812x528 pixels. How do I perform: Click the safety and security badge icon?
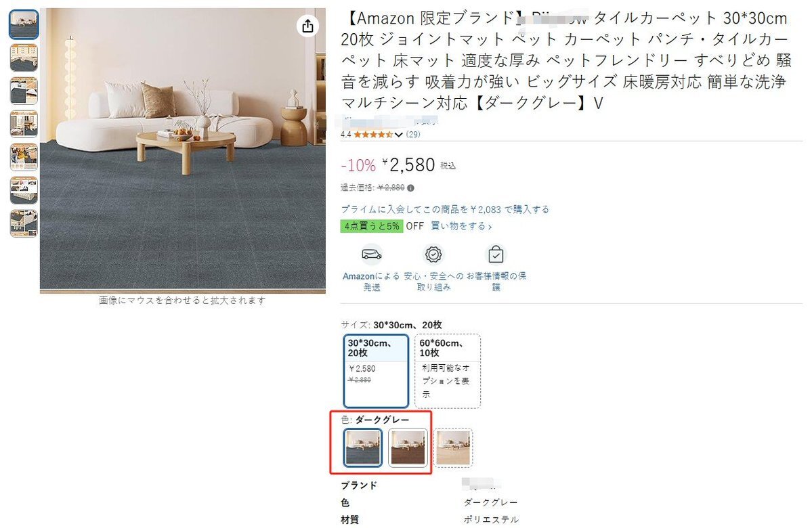coord(433,254)
